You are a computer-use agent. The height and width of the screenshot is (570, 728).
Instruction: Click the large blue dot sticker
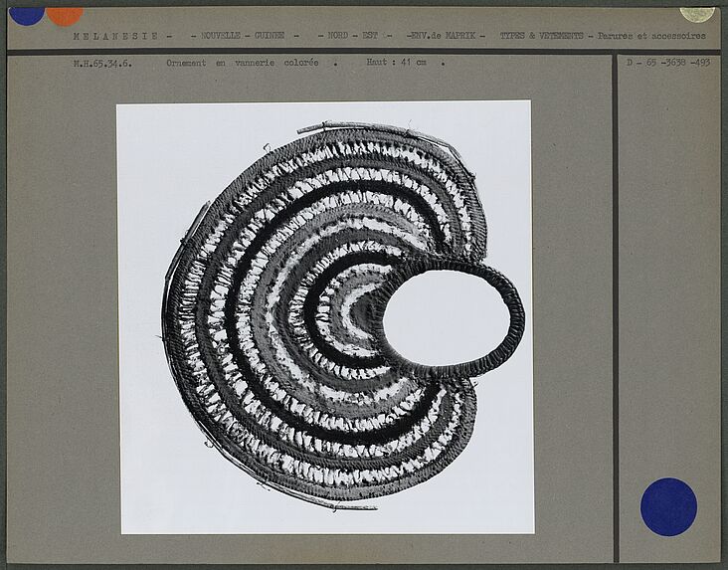pyautogui.click(x=668, y=506)
